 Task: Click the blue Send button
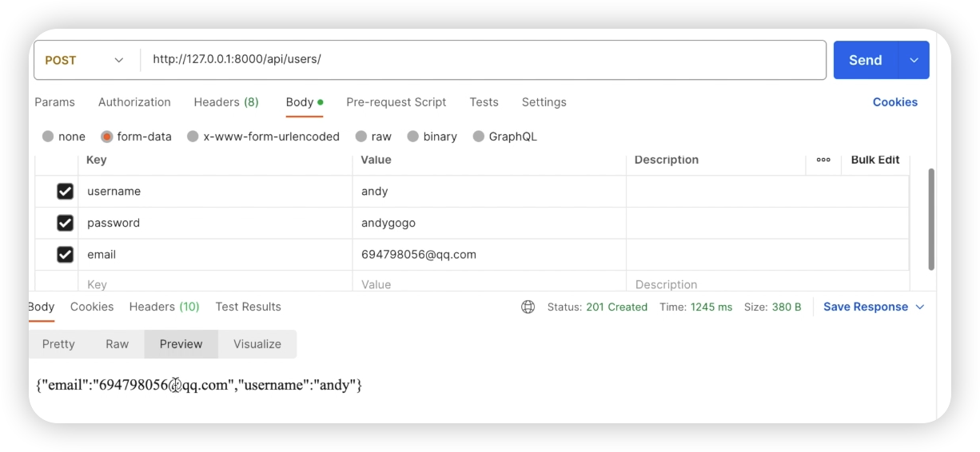[866, 60]
